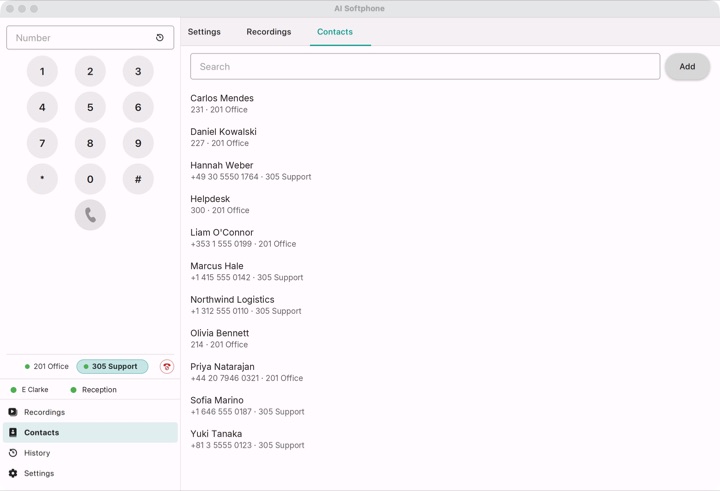Click the E Clarke presence entry
This screenshot has width=720, height=491.
pyautogui.click(x=29, y=389)
